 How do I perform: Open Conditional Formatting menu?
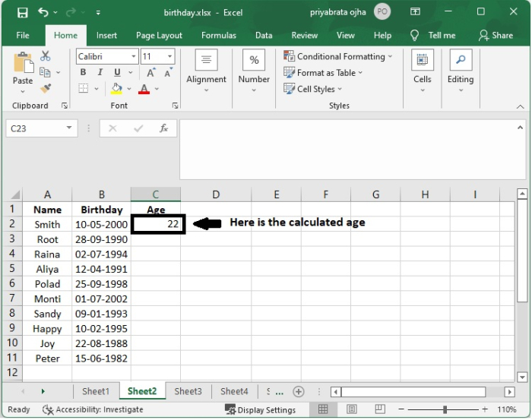(x=338, y=56)
